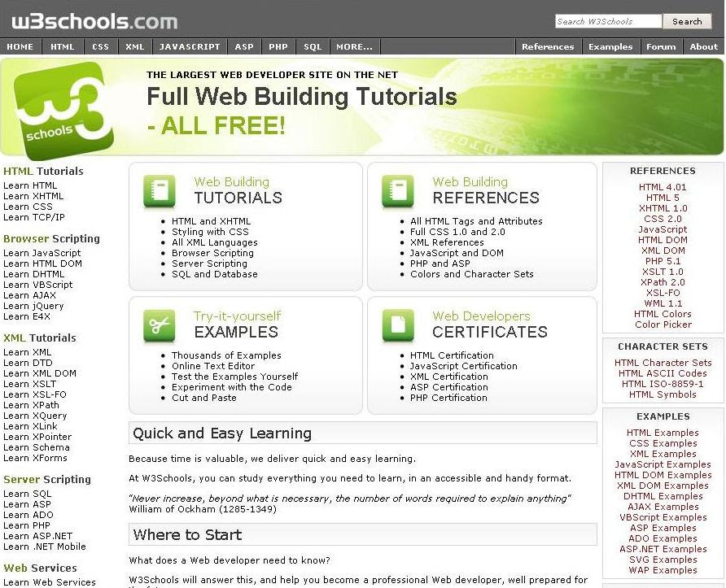Open the Learn jQuery link
Image resolution: width=726 pixels, height=588 pixels.
[33, 307]
